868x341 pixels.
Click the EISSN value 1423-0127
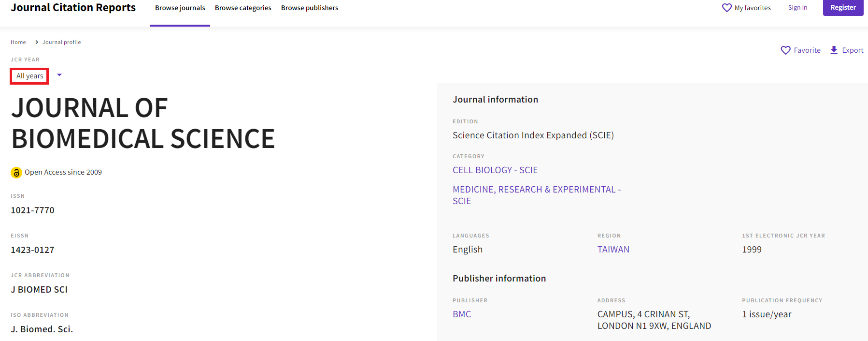point(32,250)
